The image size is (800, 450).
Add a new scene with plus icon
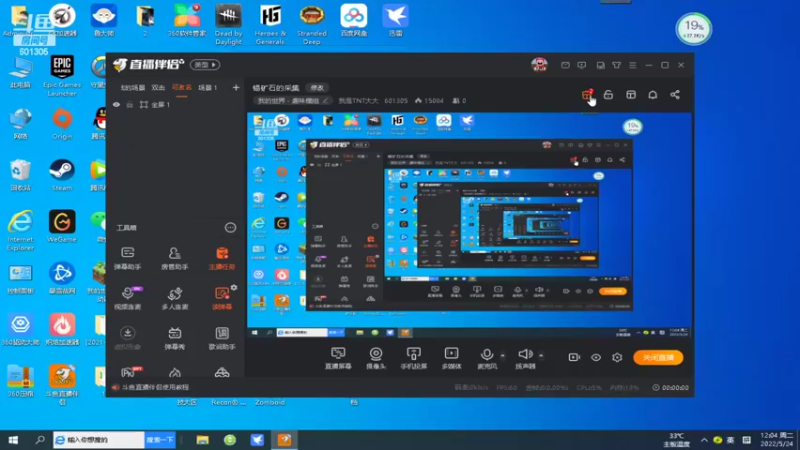(x=236, y=88)
